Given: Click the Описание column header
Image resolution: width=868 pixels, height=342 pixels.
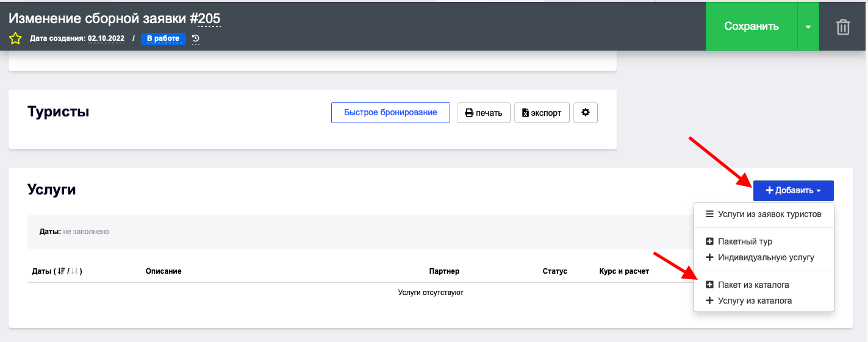Looking at the screenshot, I should [x=163, y=271].
